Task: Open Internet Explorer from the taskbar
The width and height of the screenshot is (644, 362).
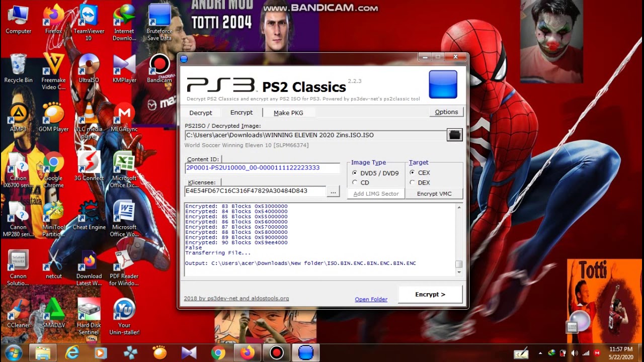Action: [72, 352]
